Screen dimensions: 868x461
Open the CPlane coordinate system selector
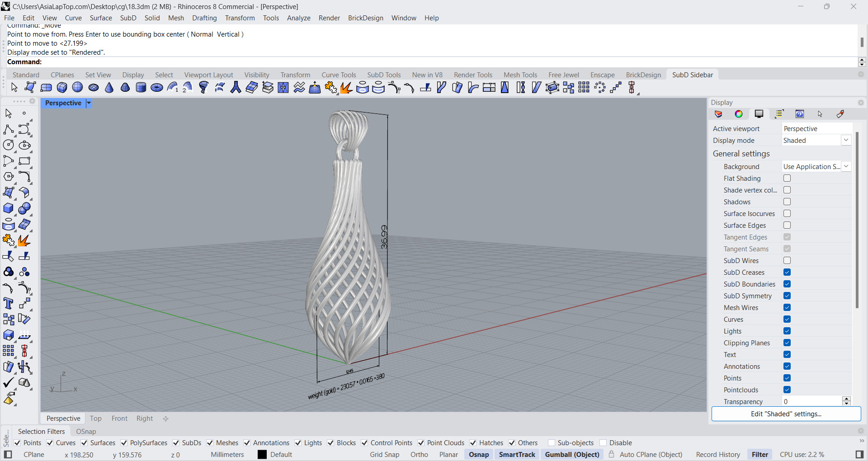tap(34, 455)
